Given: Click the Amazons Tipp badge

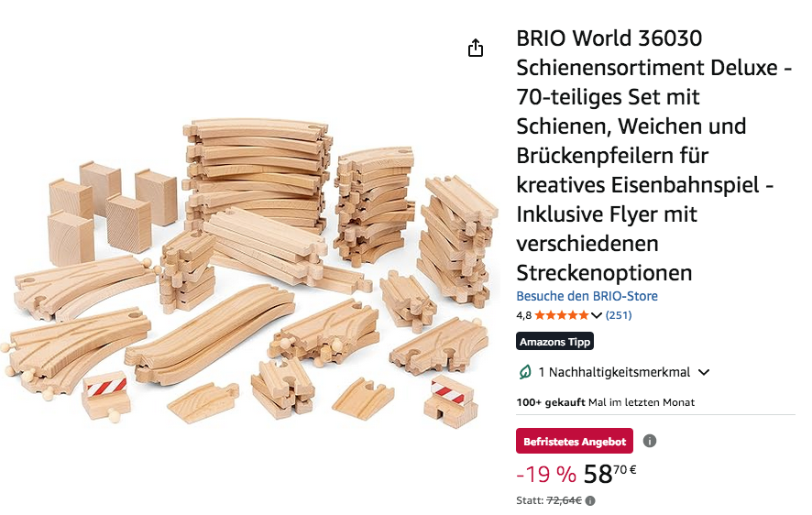Looking at the screenshot, I should pyautogui.click(x=554, y=342).
